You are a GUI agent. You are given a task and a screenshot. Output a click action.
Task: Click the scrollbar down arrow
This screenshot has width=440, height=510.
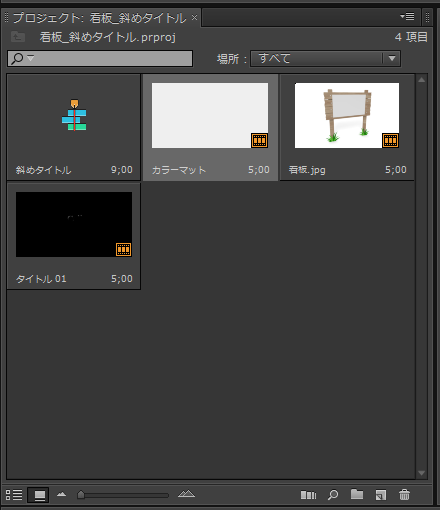[422, 473]
